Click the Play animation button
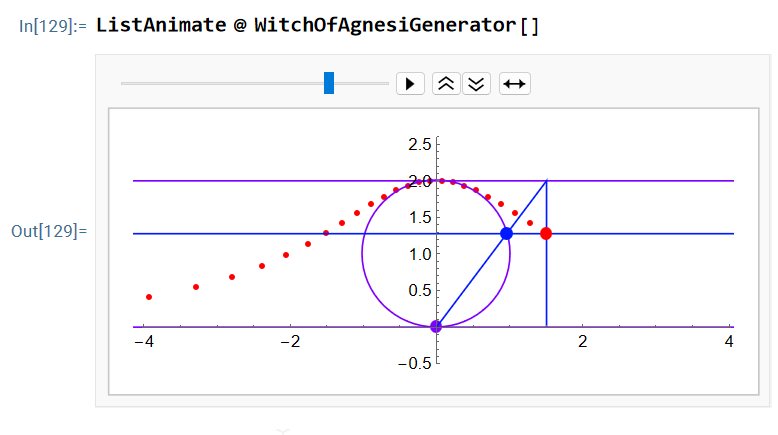 point(410,83)
